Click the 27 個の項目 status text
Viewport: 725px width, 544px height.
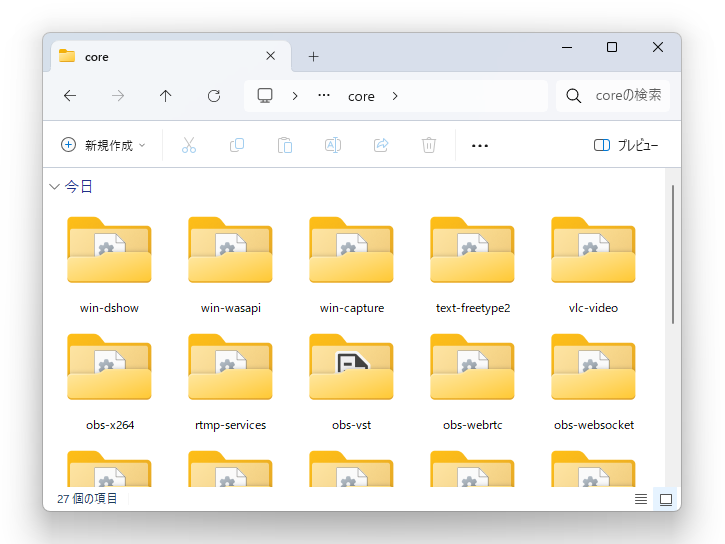click(87, 499)
